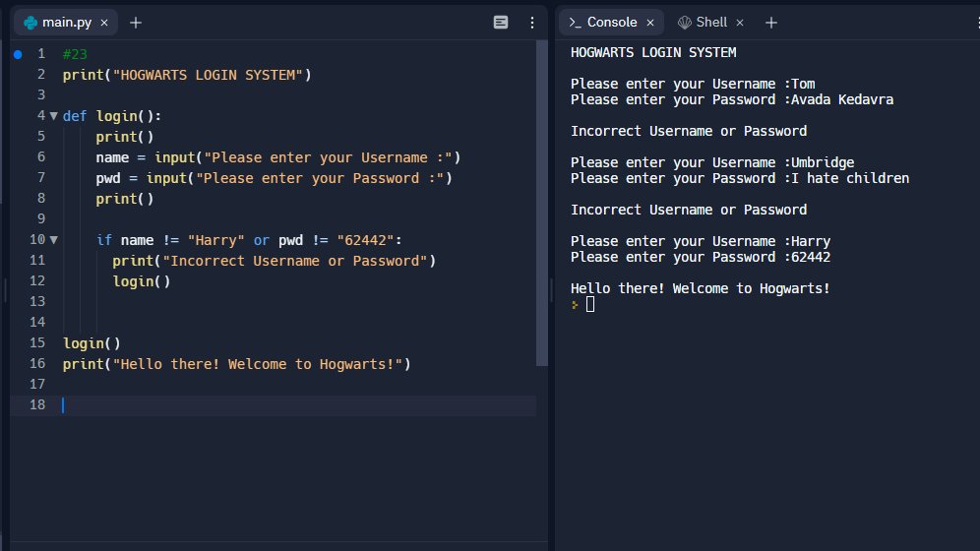980x551 pixels.
Task: Click "Incorrect Username or Password" string on line 11
Action: pos(295,261)
